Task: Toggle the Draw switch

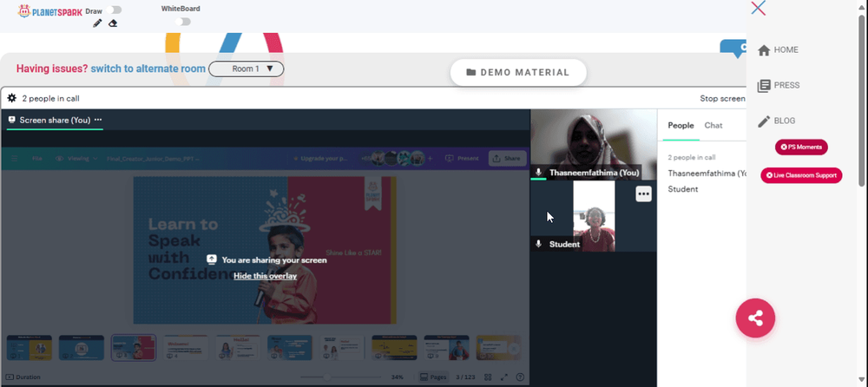Action: tap(115, 10)
